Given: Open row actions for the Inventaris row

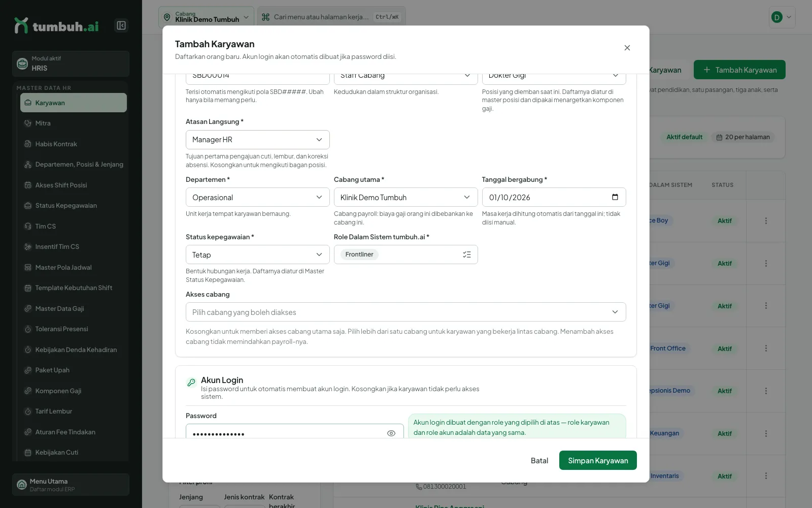Looking at the screenshot, I should (x=766, y=476).
